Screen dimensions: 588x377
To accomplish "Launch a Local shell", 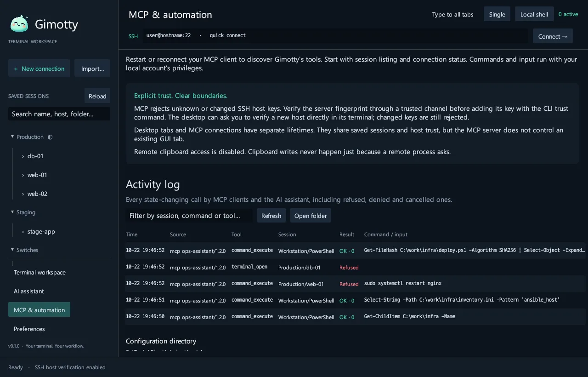I will (x=534, y=14).
